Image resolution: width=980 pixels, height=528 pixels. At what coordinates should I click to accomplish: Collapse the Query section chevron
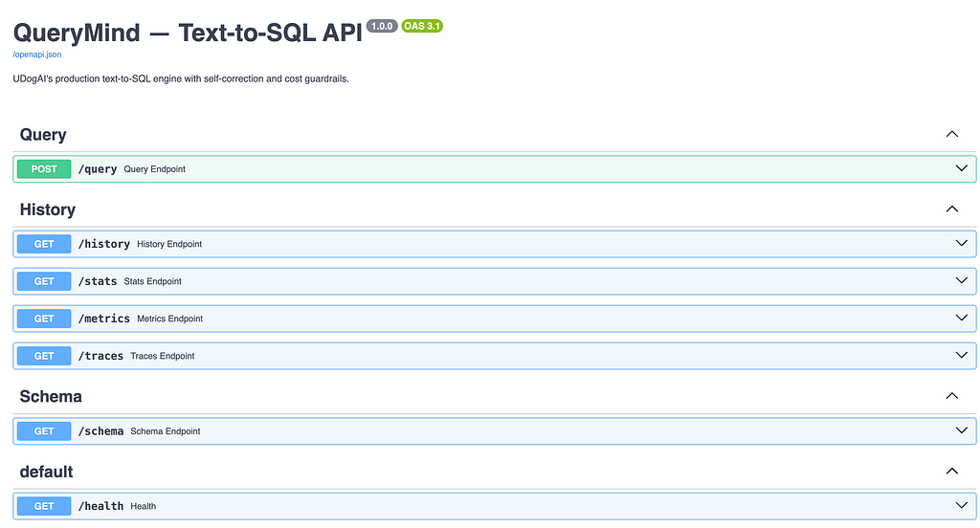click(952, 134)
